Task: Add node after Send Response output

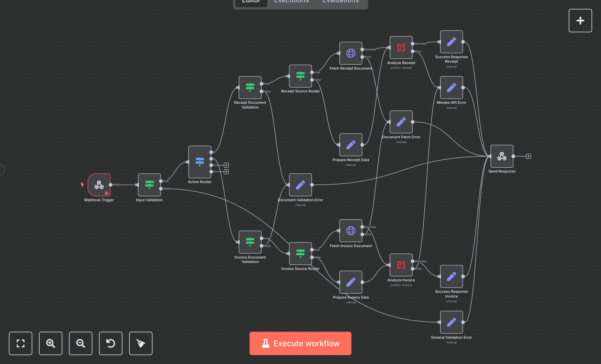Action: pos(528,156)
